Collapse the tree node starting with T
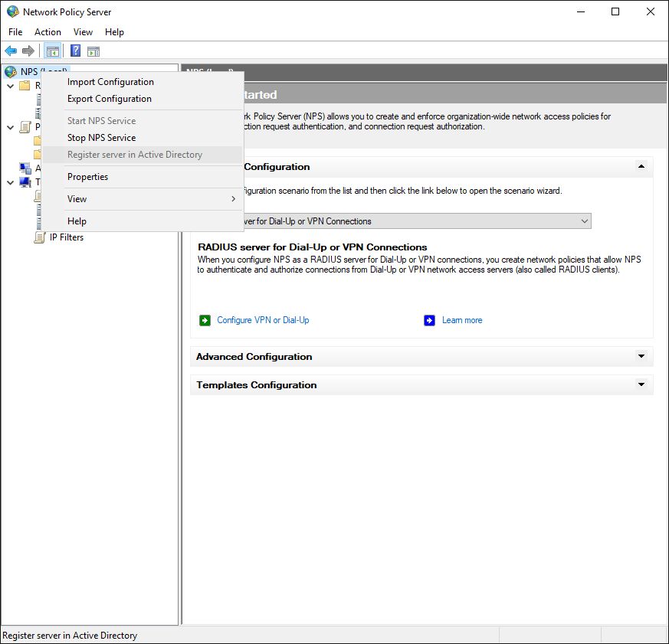Viewport: 669px width, 644px height. coord(11,182)
